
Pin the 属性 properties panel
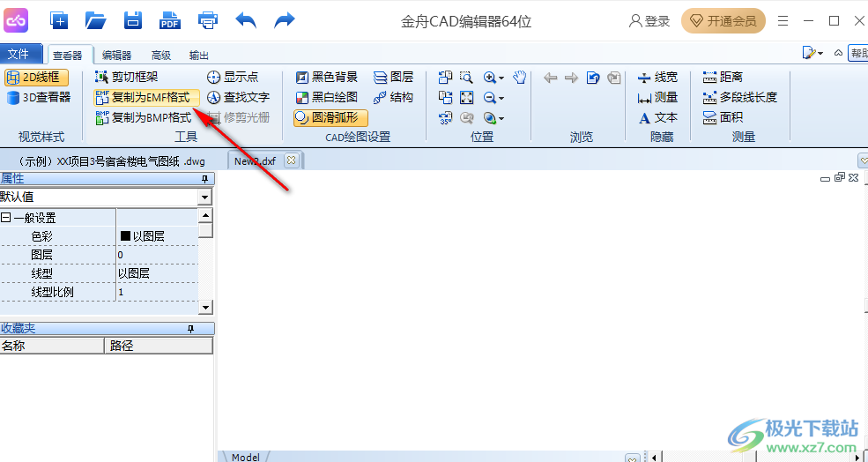[204, 178]
